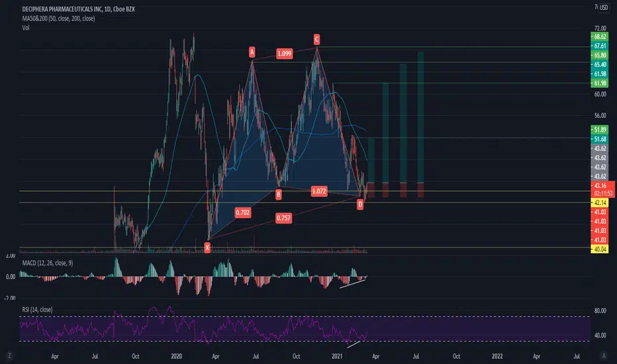Select the A point label of the pattern

[252, 52]
